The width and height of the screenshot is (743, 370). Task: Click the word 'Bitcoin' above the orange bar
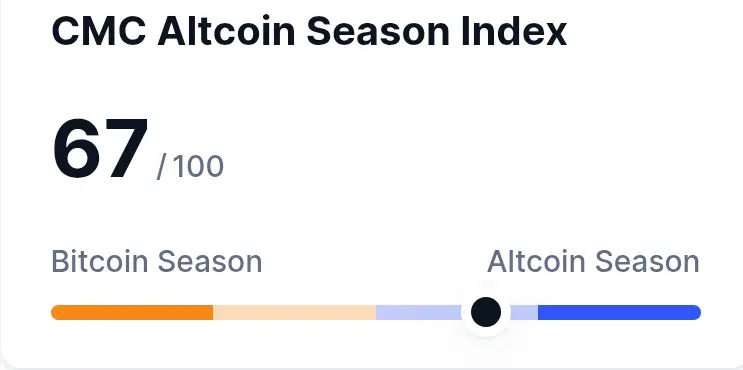(x=100, y=262)
